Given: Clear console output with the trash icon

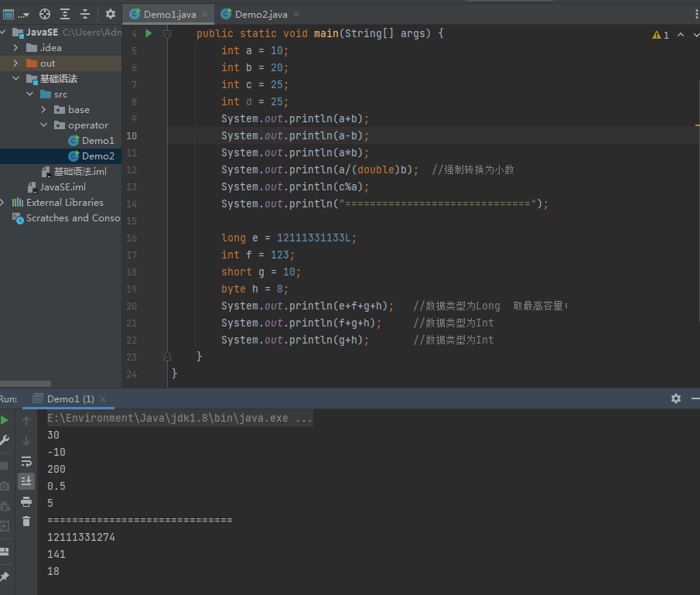Looking at the screenshot, I should (26, 521).
